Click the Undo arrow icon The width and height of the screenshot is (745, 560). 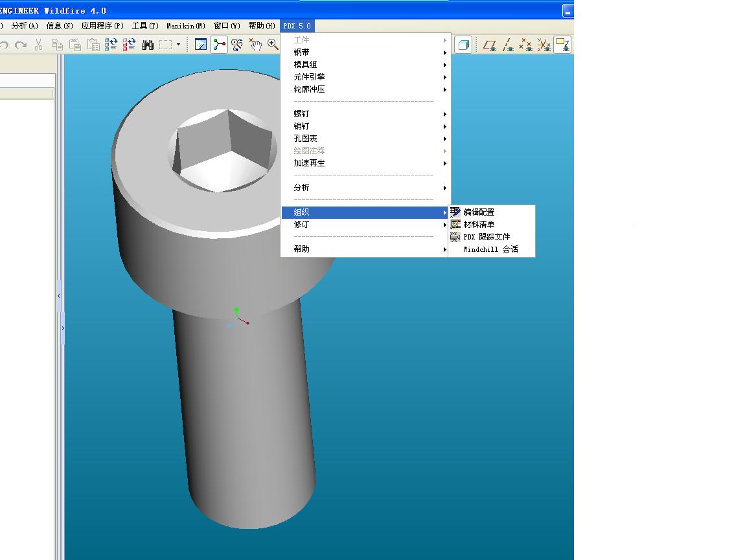click(4, 45)
